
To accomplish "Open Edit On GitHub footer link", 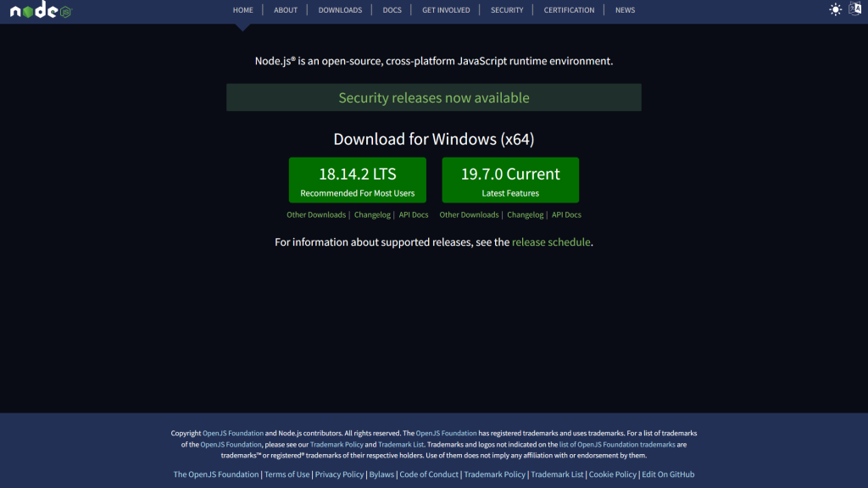I will (x=668, y=474).
